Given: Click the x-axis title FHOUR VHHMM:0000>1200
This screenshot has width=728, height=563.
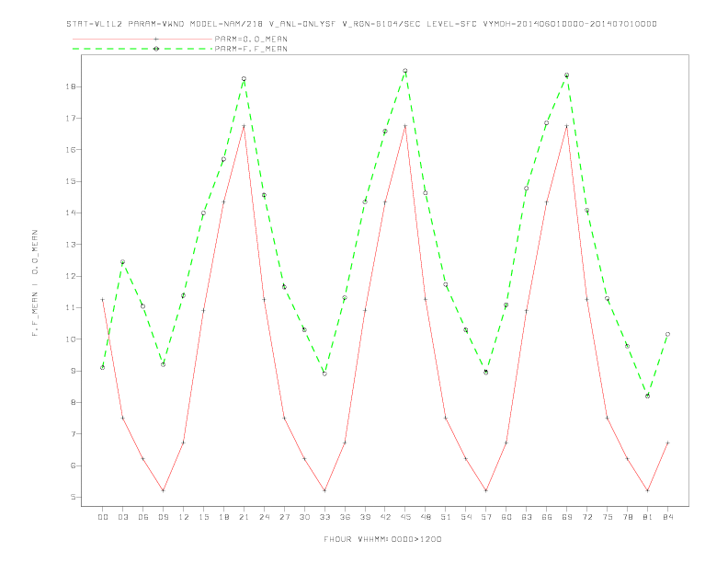Looking at the screenshot, I should point(382,539).
